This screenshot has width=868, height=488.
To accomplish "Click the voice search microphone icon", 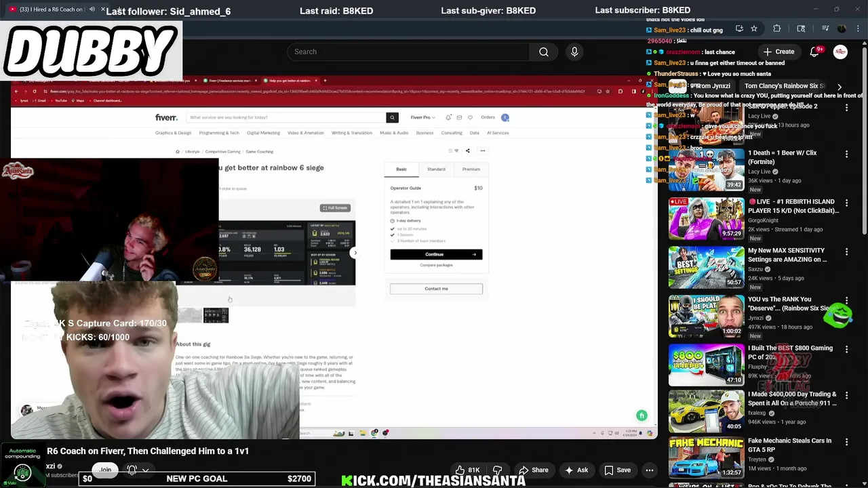I will tap(574, 52).
